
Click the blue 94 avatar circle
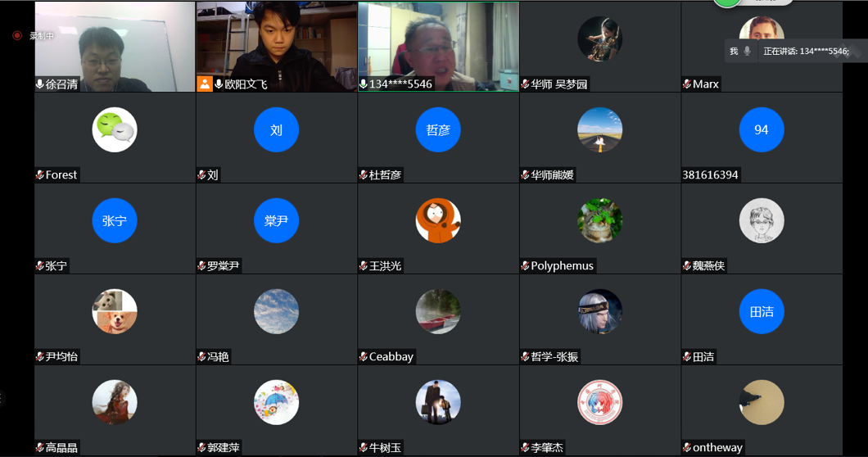[x=762, y=130]
